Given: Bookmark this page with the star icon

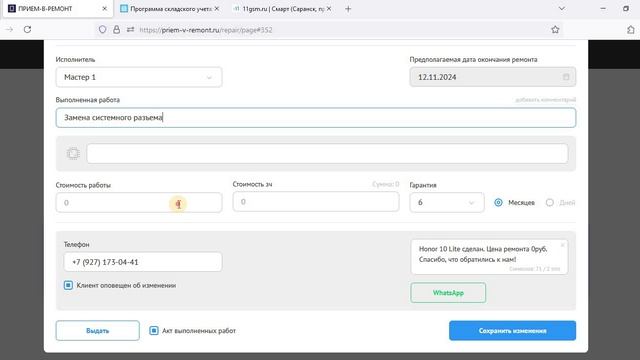Looking at the screenshot, I should [555, 29].
